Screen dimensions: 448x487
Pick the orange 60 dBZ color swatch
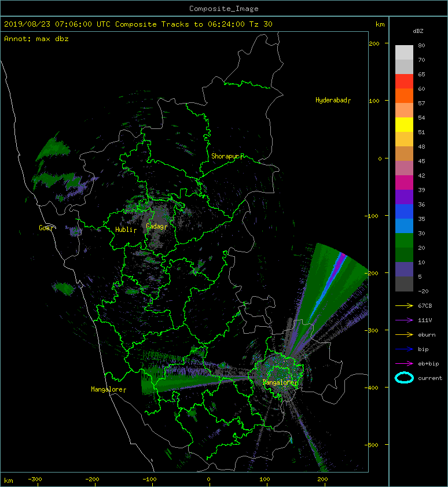[x=404, y=95]
